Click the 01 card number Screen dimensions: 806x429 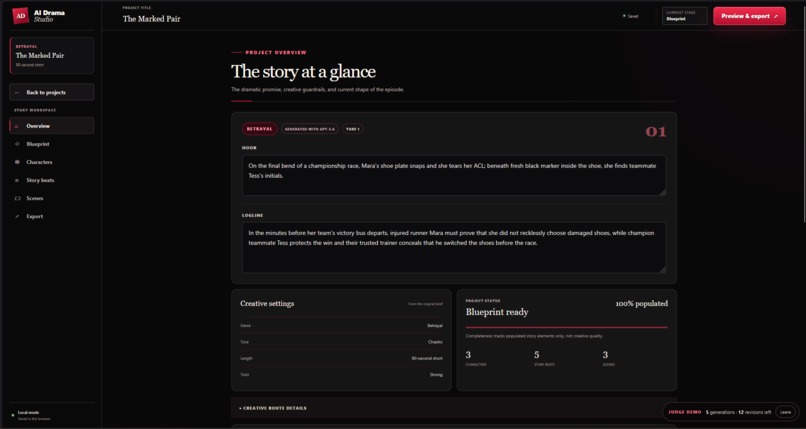click(656, 132)
